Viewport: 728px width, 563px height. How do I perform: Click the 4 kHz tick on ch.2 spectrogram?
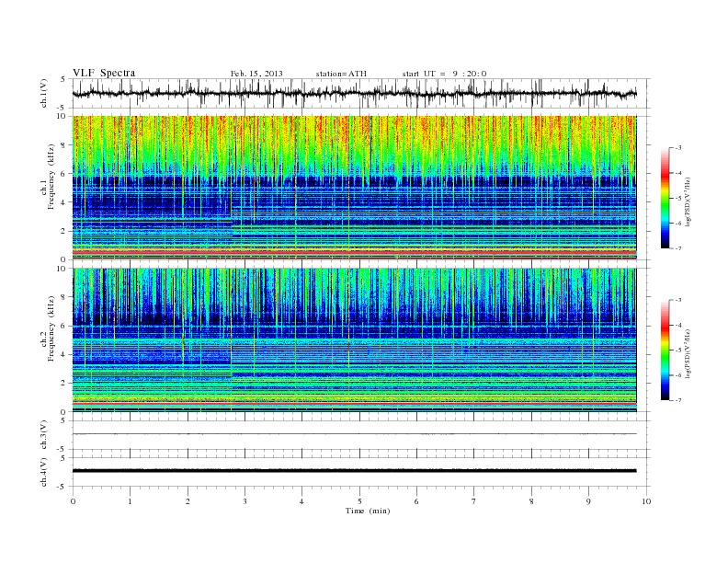[63, 355]
